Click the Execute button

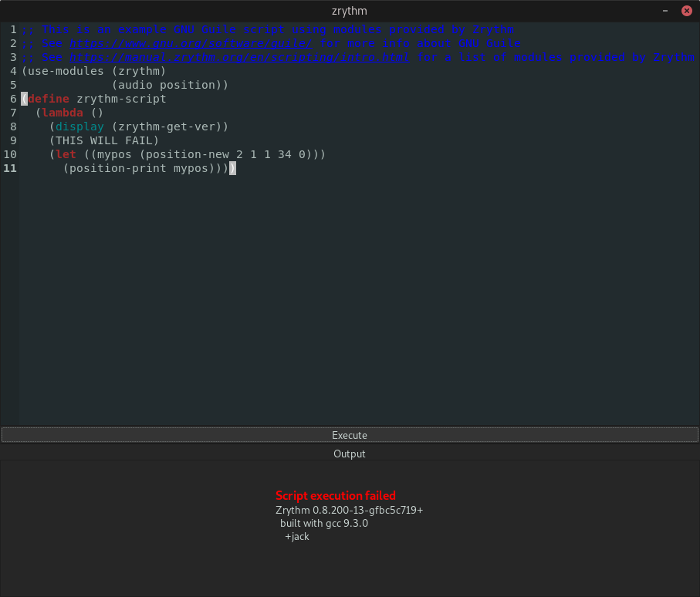point(350,435)
